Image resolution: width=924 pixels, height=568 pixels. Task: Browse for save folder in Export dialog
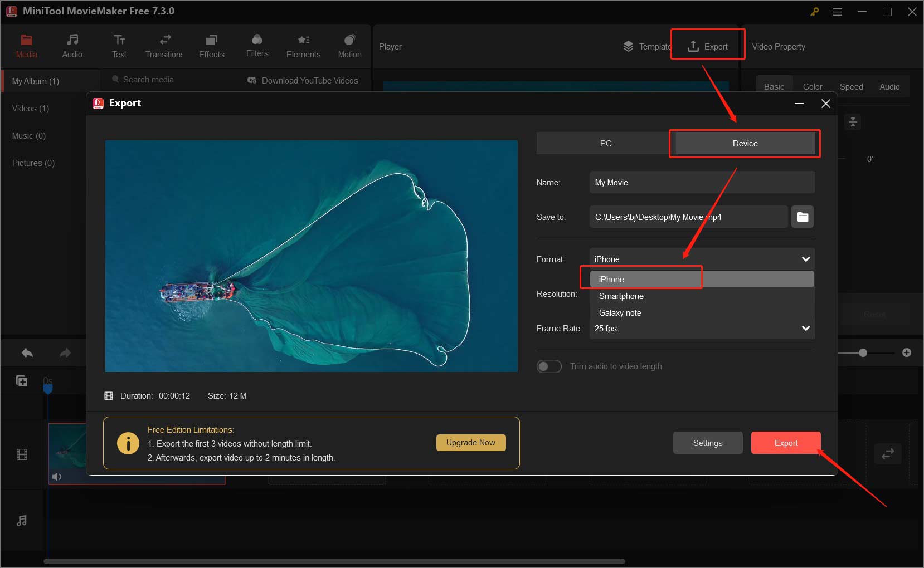coord(803,217)
